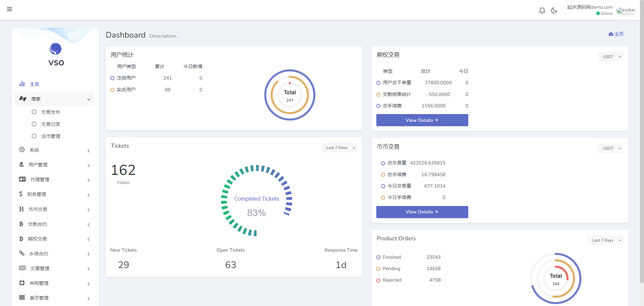Click the 系统 gear icon

tap(22, 150)
